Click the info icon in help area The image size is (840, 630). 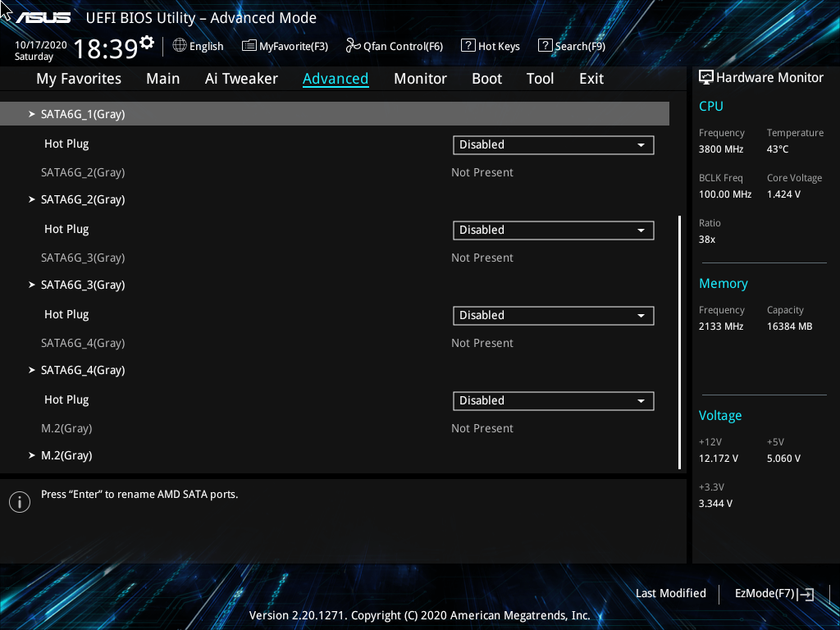(x=20, y=502)
